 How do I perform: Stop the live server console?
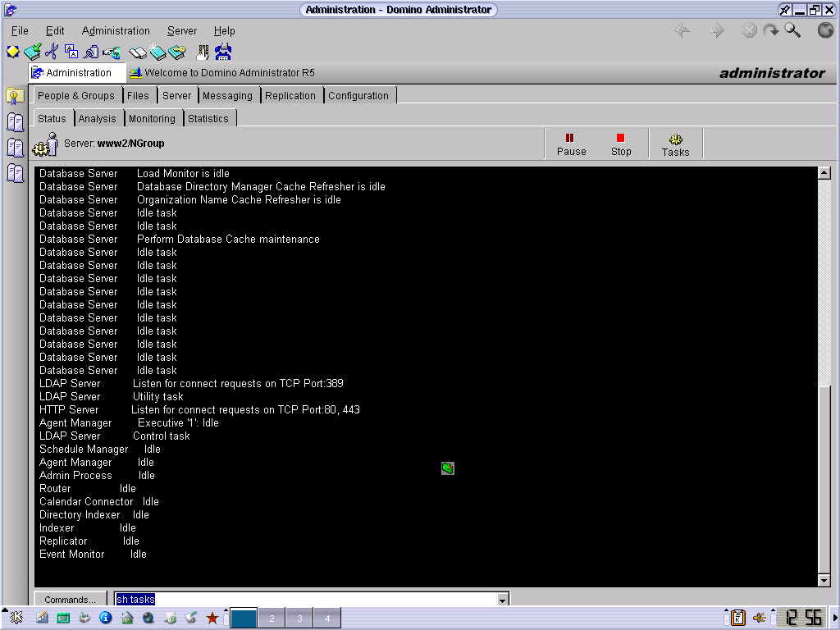[x=621, y=144]
